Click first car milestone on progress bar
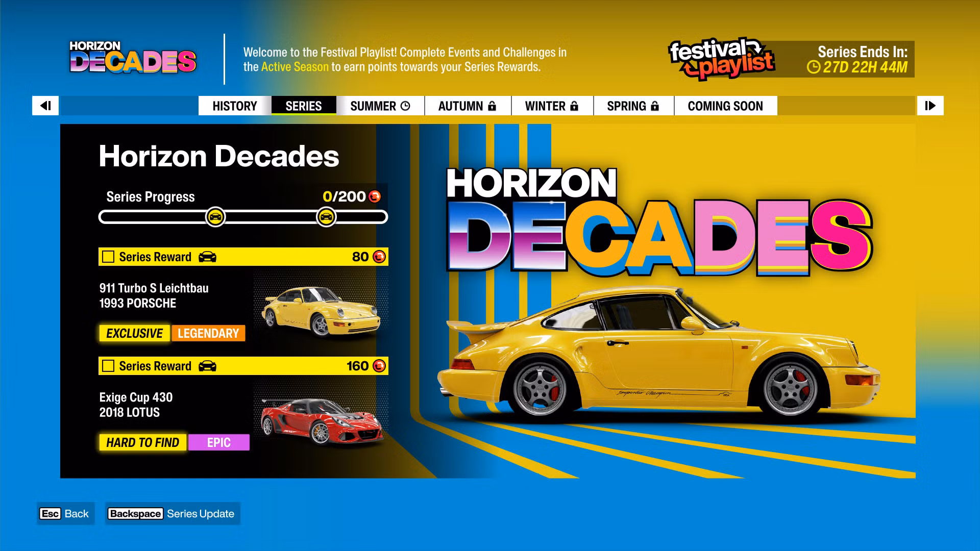Viewport: 980px width, 551px height. pos(215,217)
